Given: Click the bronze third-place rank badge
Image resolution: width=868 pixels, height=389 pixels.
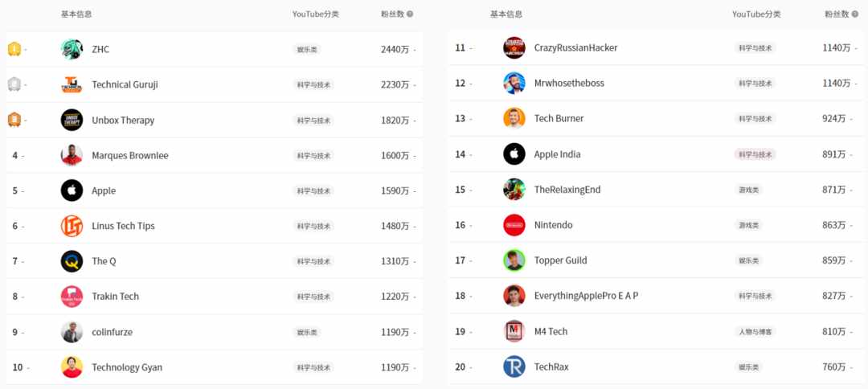Looking at the screenshot, I should [x=14, y=120].
